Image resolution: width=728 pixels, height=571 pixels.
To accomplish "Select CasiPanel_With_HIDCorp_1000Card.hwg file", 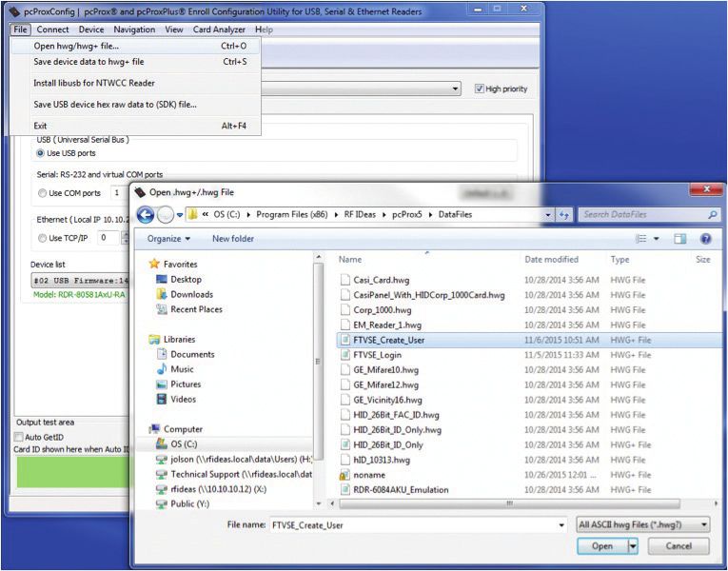I will pyautogui.click(x=428, y=295).
